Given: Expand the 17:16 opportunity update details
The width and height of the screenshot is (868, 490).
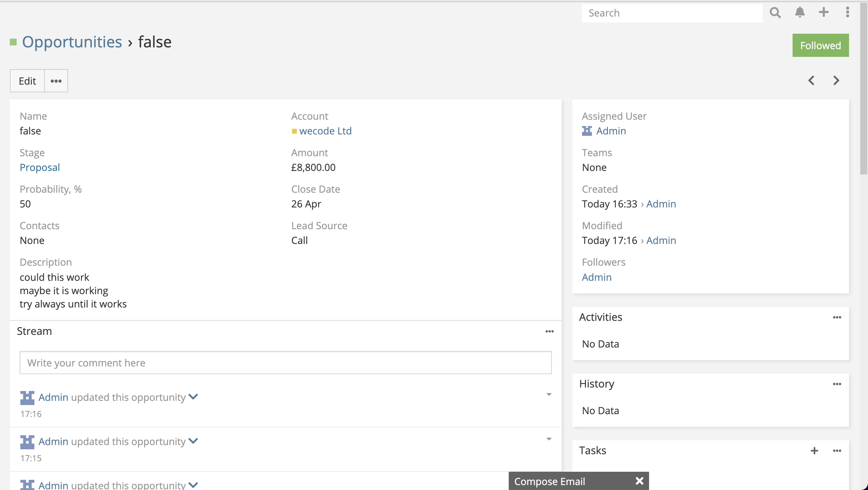Looking at the screenshot, I should 193,397.
